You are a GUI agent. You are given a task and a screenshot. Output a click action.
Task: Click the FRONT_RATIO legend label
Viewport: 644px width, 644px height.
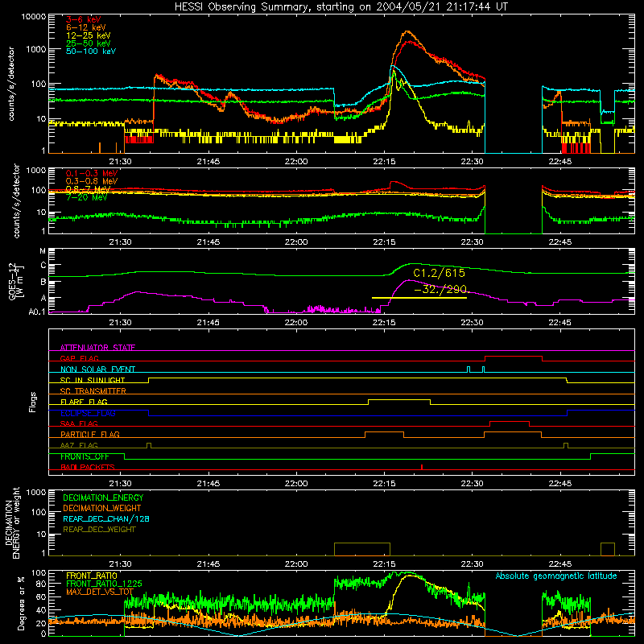point(92,576)
